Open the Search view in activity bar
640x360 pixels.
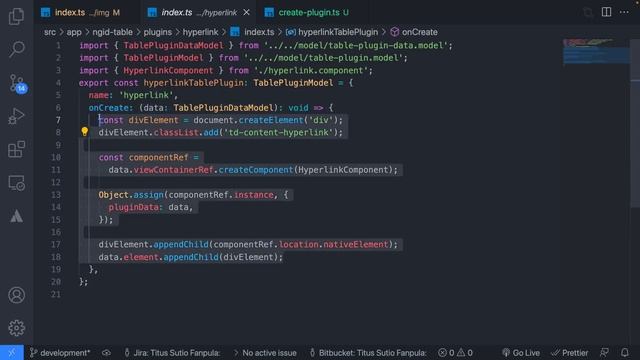16,49
